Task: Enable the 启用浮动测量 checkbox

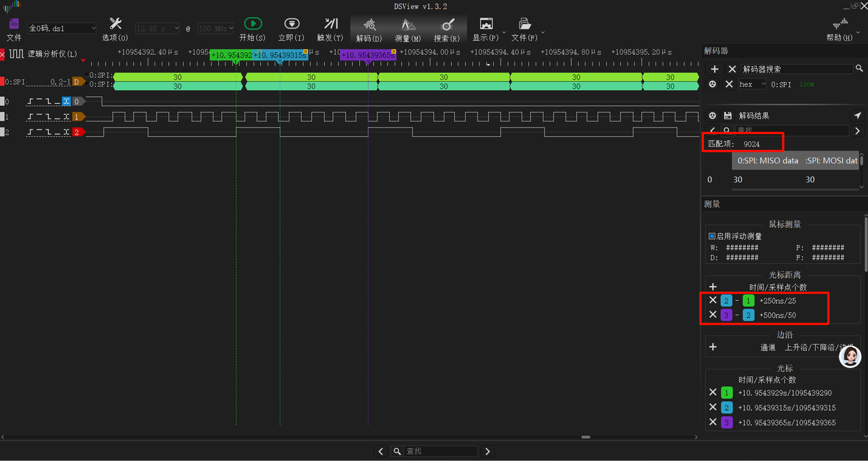Action: pyautogui.click(x=712, y=237)
